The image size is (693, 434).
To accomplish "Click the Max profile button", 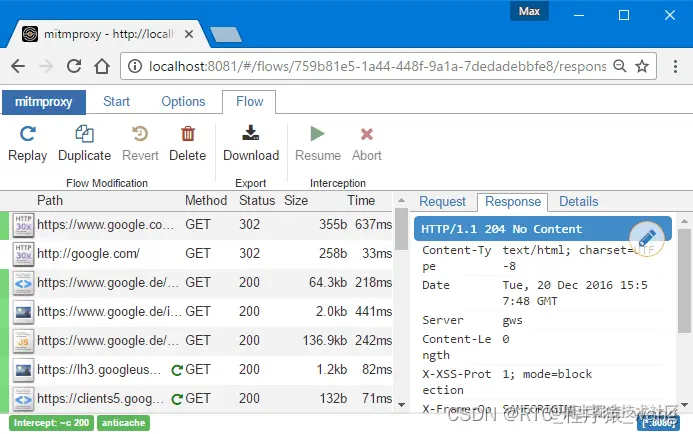I will click(529, 11).
